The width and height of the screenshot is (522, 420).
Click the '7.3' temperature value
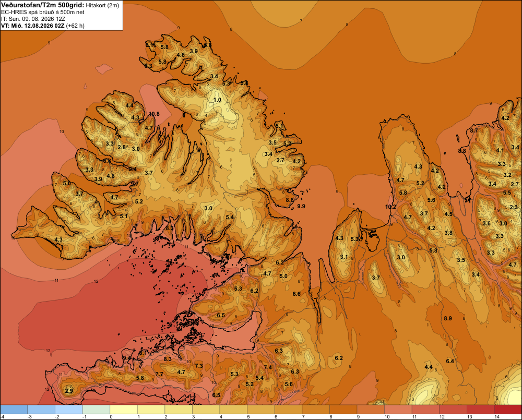[199, 366]
